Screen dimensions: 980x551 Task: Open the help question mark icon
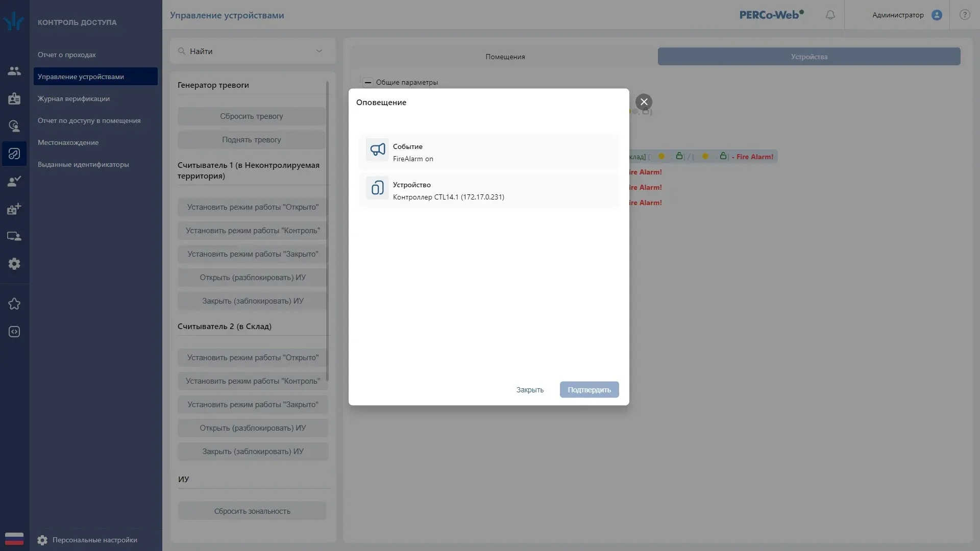click(x=965, y=15)
